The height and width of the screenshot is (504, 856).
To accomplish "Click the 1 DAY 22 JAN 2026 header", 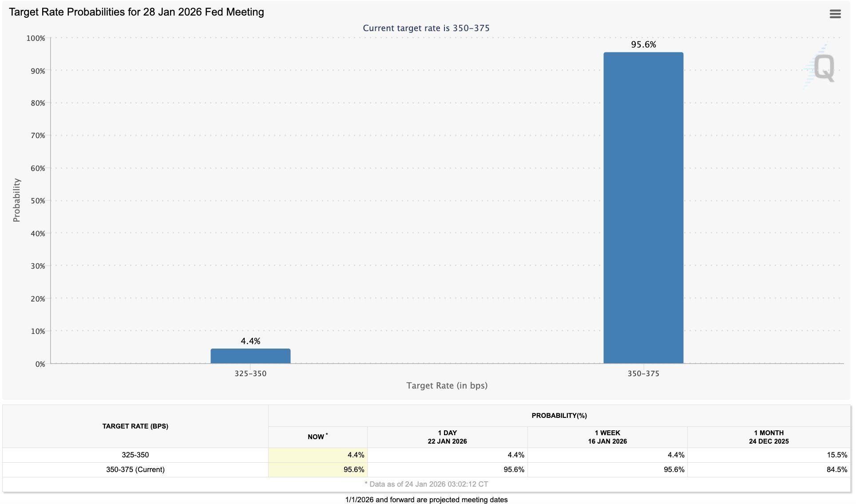I will [447, 437].
